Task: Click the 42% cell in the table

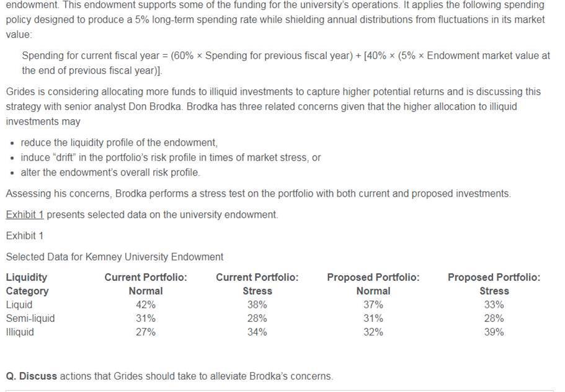Action: pyautogui.click(x=146, y=305)
